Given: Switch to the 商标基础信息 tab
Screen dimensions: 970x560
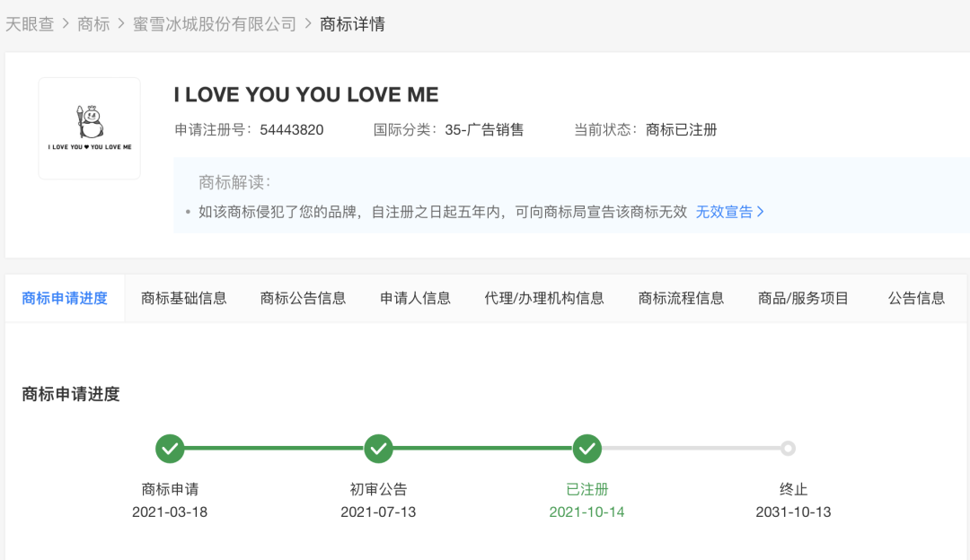Looking at the screenshot, I should 184,298.
